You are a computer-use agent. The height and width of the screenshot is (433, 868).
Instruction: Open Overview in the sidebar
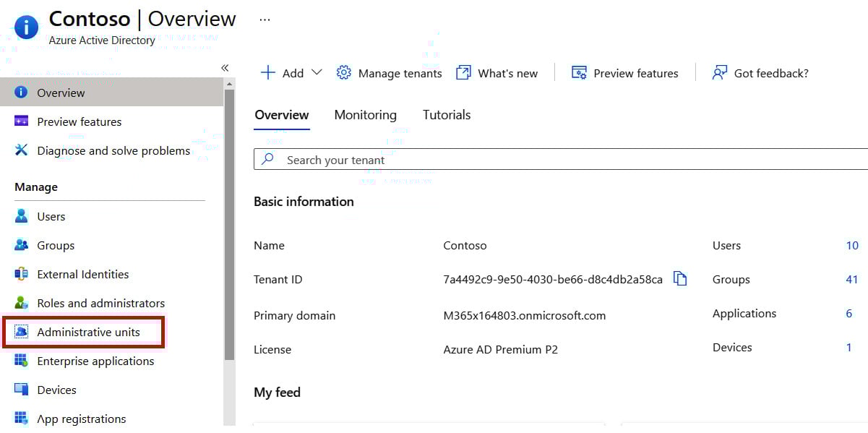click(x=112, y=93)
